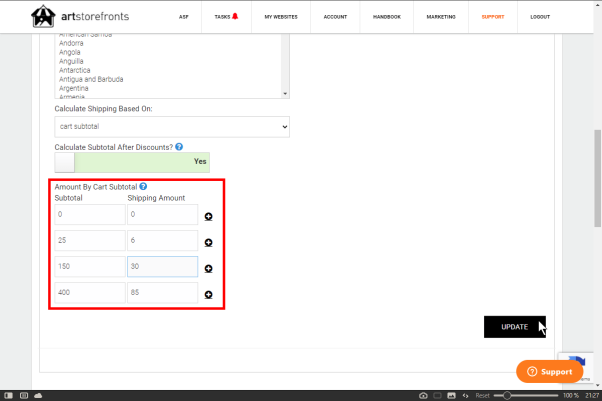602x401 pixels.
Task: Click the subtotal field containing 150
Action: [x=90, y=267]
